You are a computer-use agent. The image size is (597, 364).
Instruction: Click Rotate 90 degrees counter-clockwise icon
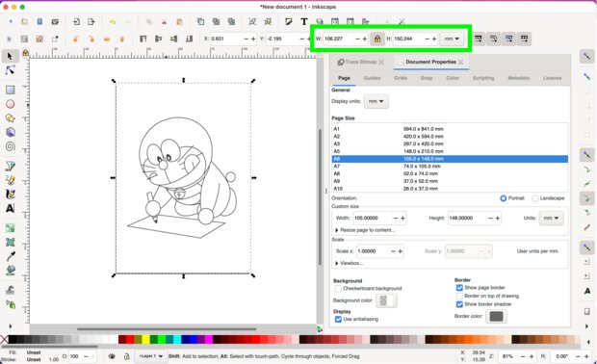pyautogui.click(x=76, y=39)
